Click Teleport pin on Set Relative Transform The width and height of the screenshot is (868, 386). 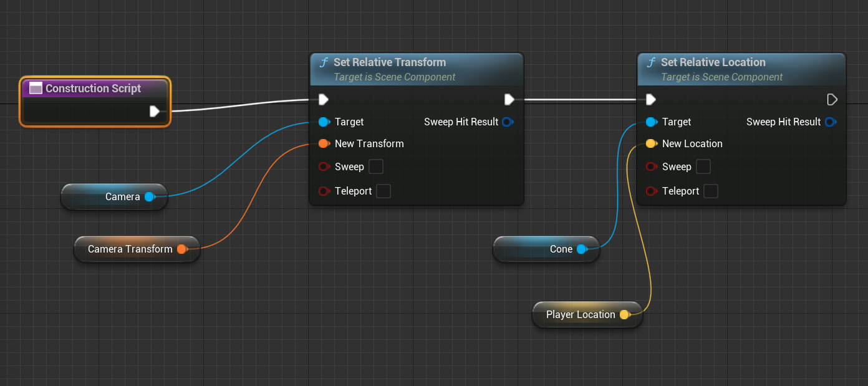pyautogui.click(x=324, y=191)
